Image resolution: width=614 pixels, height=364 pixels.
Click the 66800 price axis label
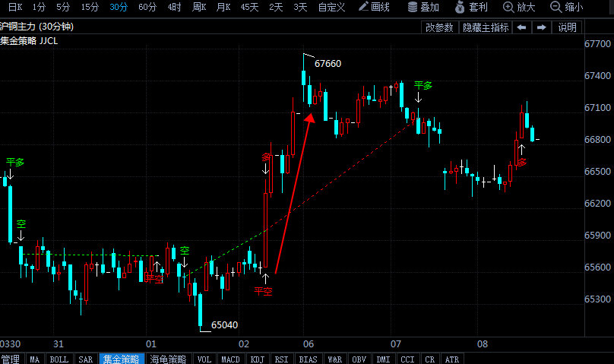click(597, 140)
